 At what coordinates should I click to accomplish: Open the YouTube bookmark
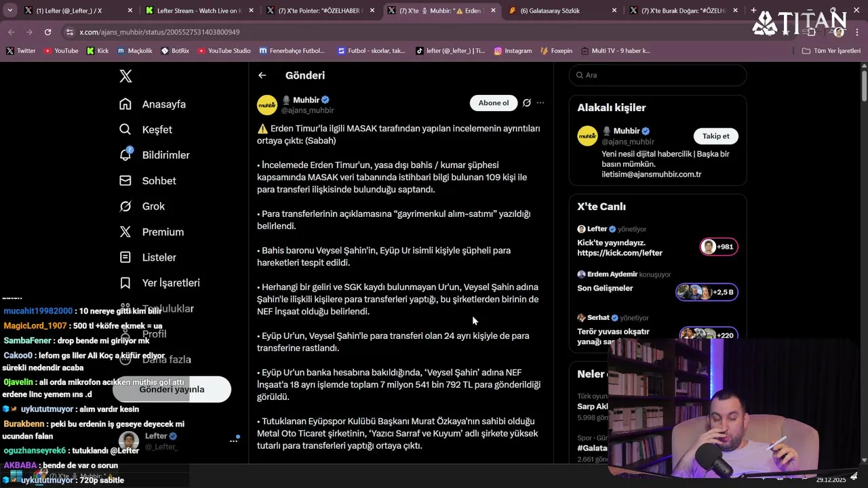(x=61, y=51)
